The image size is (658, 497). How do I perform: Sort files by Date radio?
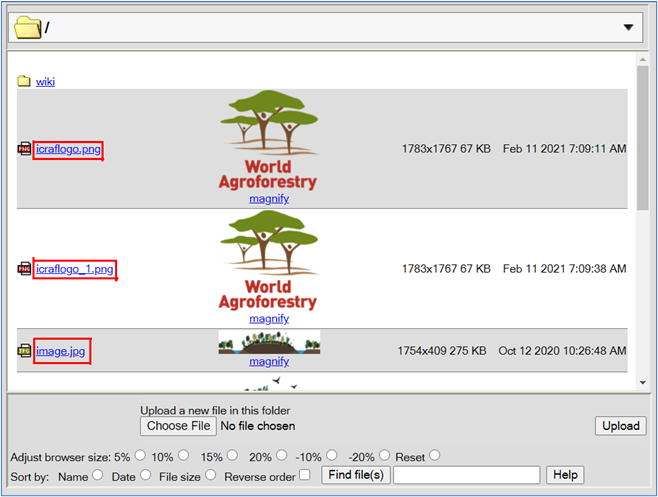point(145,475)
